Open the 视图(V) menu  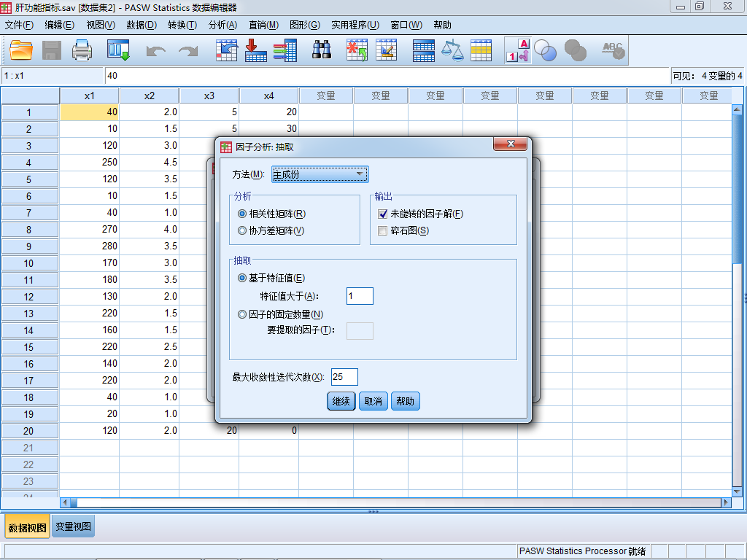click(101, 25)
